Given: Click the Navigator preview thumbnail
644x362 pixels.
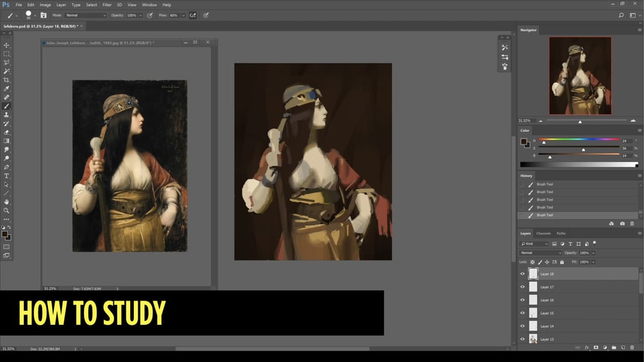Looking at the screenshot, I should [580, 76].
